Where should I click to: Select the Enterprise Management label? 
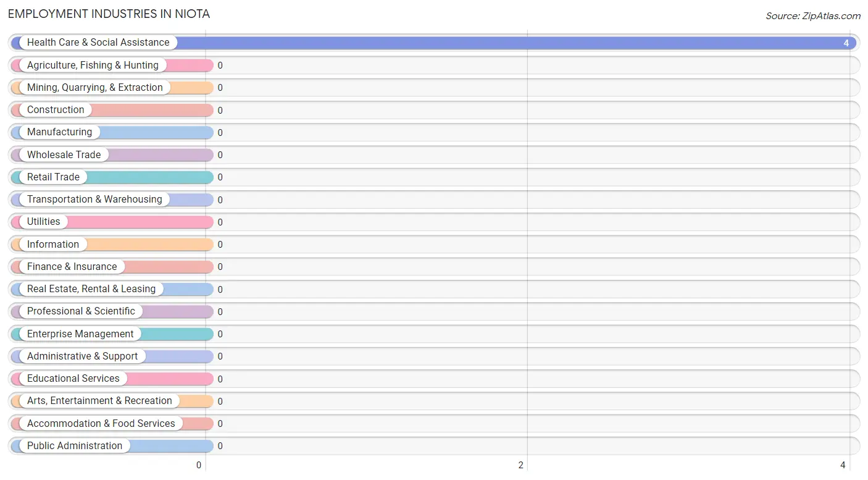80,334
